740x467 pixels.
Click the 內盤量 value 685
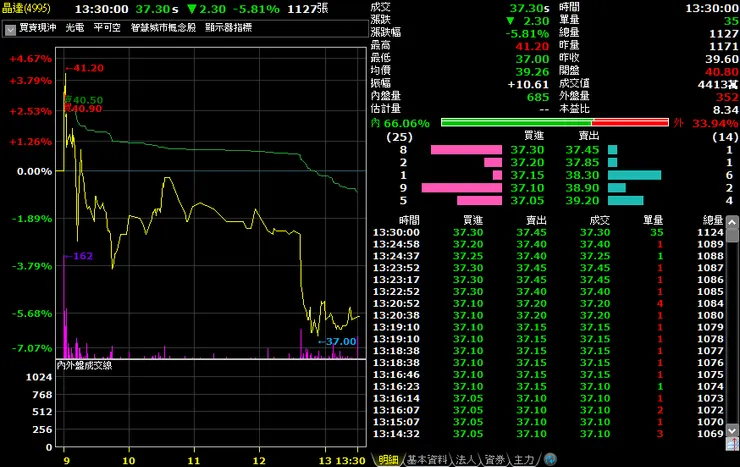pos(538,98)
